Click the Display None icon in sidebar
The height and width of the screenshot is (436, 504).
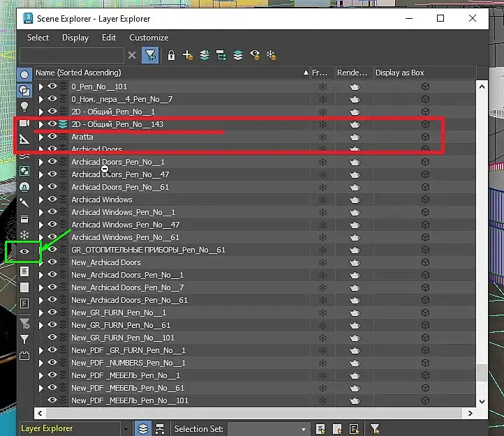tap(24, 287)
